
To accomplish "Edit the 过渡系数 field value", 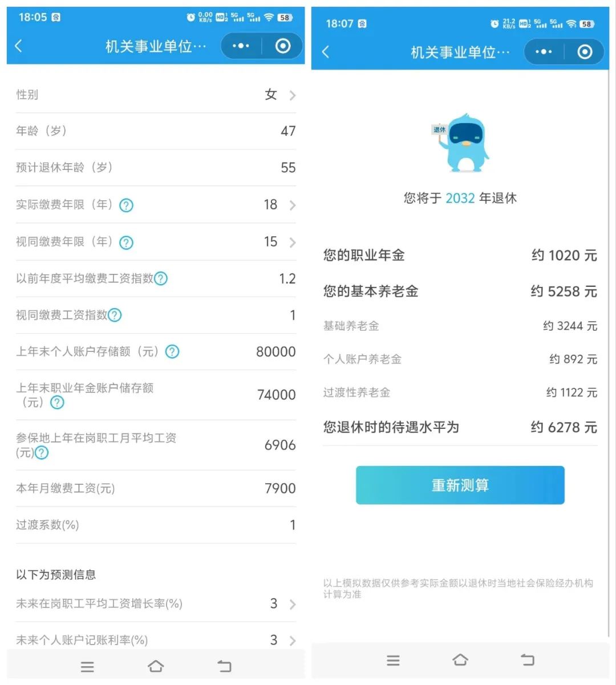I will point(292,525).
